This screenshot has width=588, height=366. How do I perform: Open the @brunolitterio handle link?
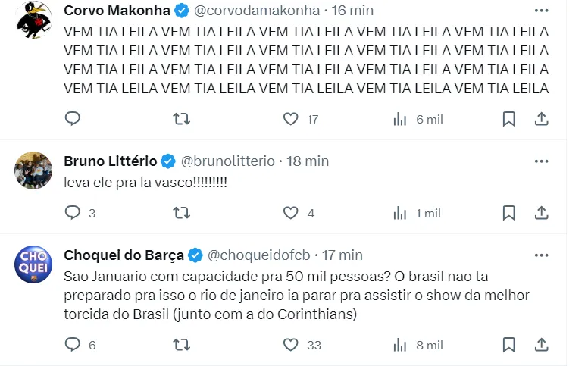227,161
